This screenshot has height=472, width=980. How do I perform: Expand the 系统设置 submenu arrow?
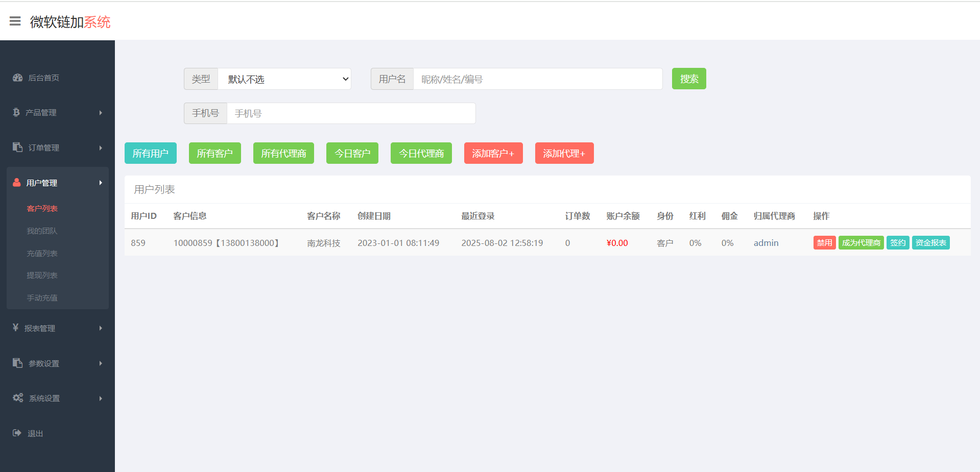pyautogui.click(x=101, y=399)
